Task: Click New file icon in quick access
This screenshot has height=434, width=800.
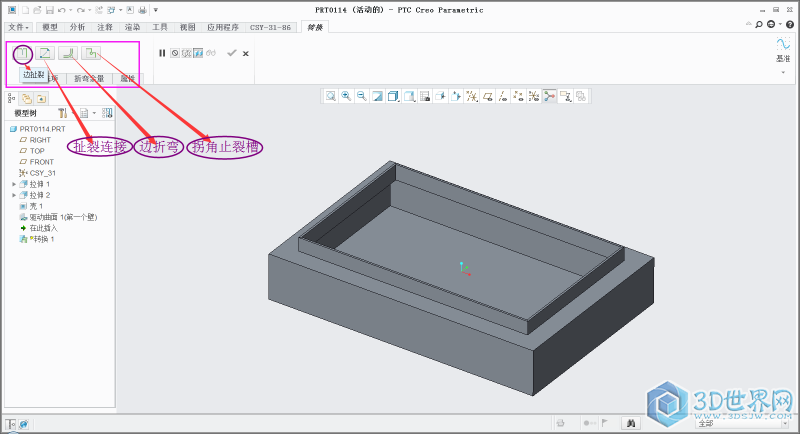Action: click(x=25, y=10)
